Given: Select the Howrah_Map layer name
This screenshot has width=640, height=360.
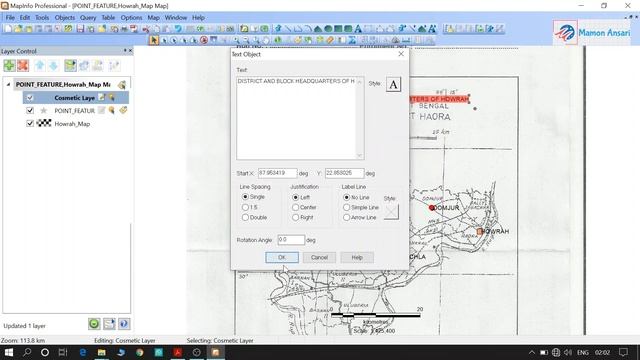Looking at the screenshot, I should point(72,124).
